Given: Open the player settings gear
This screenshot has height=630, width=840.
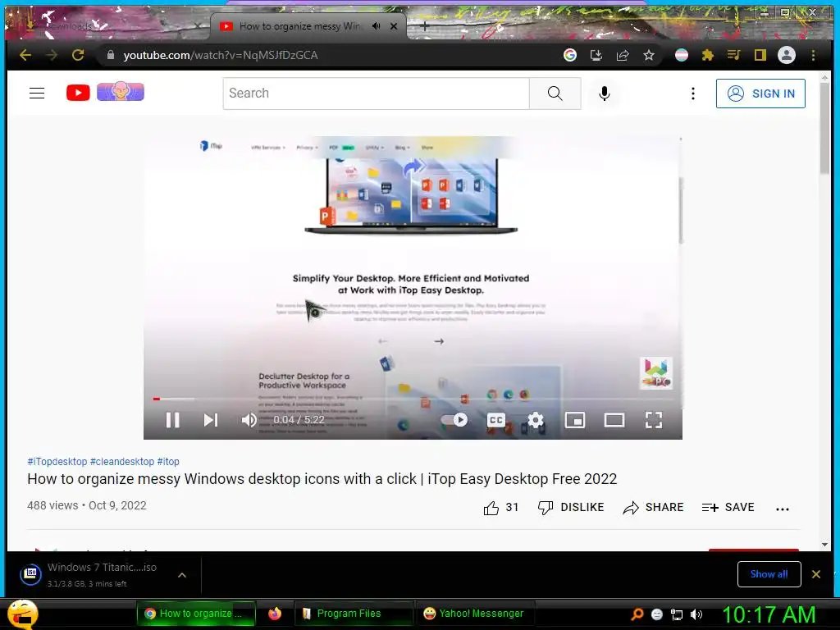Looking at the screenshot, I should tap(535, 420).
